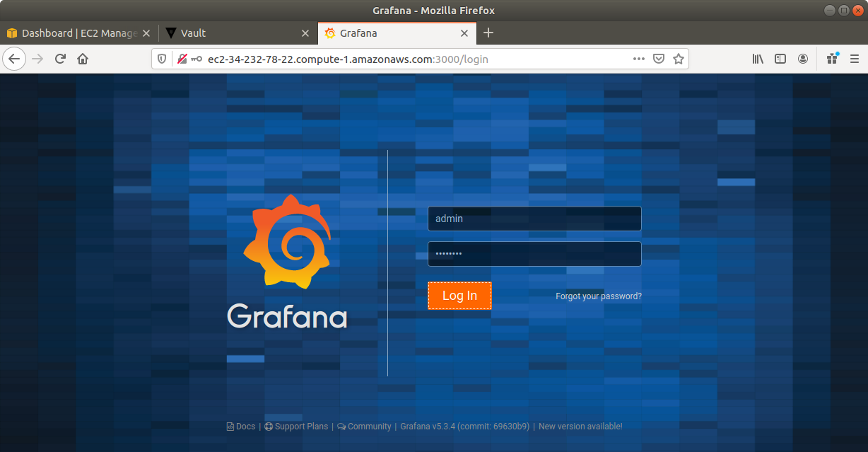Click the Firefox back arrow button

(14, 59)
